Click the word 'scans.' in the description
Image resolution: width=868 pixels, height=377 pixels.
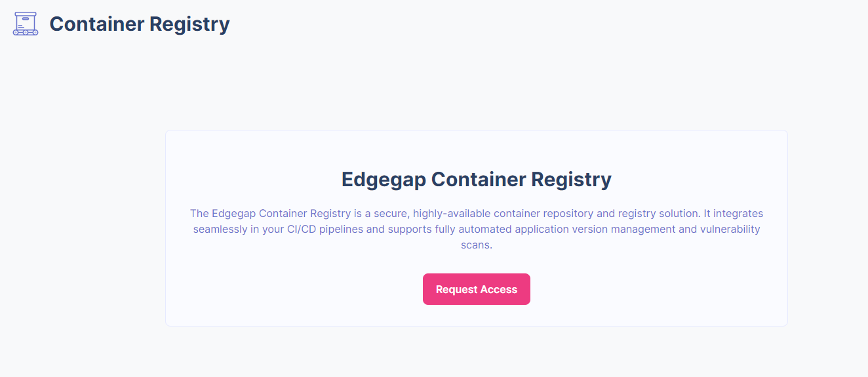click(476, 245)
